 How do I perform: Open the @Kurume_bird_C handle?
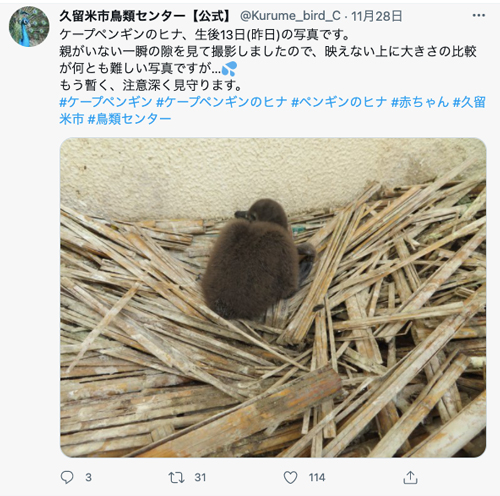(x=290, y=16)
